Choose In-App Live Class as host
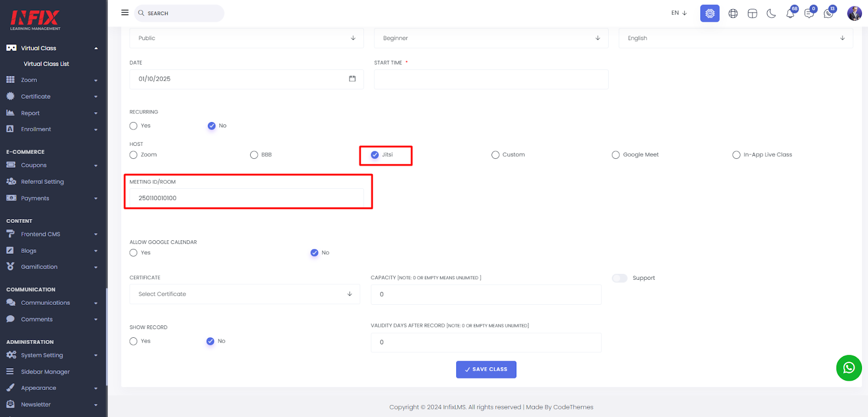Image resolution: width=868 pixels, height=417 pixels. coord(736,155)
